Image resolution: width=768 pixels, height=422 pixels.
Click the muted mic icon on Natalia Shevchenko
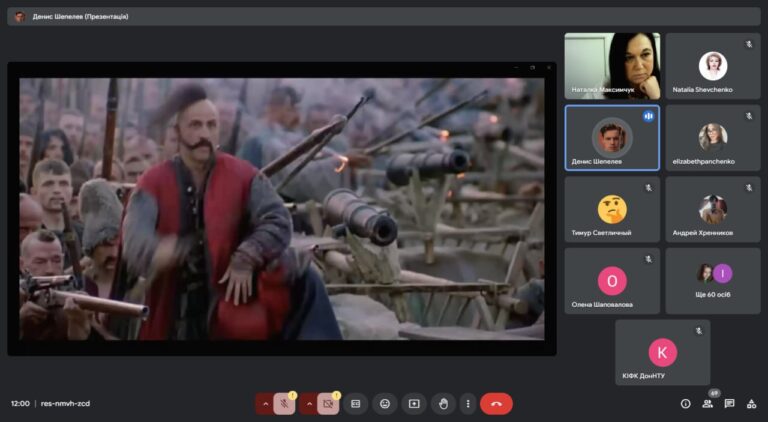coord(749,45)
